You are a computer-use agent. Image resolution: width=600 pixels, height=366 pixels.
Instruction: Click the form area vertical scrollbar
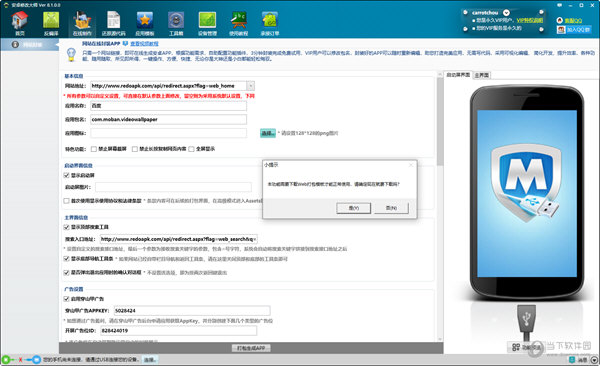click(440, 206)
